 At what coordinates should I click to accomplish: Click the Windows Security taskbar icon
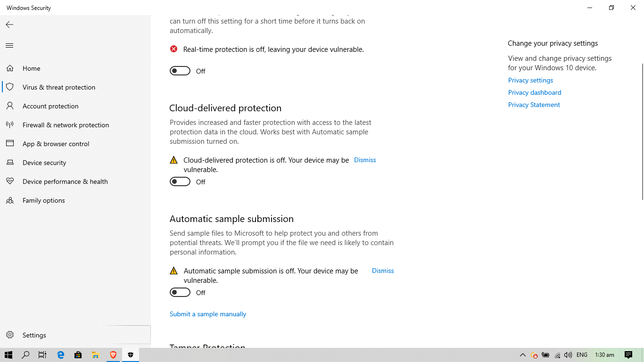tap(131, 355)
